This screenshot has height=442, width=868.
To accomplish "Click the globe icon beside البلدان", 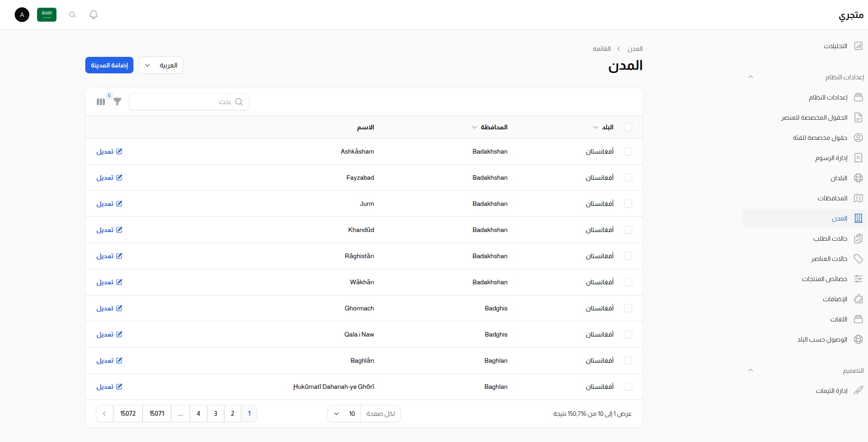I will [858, 178].
